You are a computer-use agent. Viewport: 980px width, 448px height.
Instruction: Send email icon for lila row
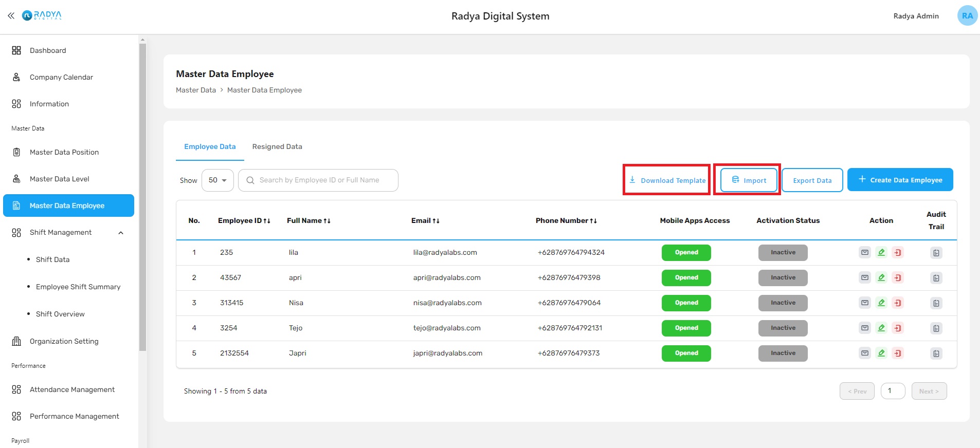865,252
